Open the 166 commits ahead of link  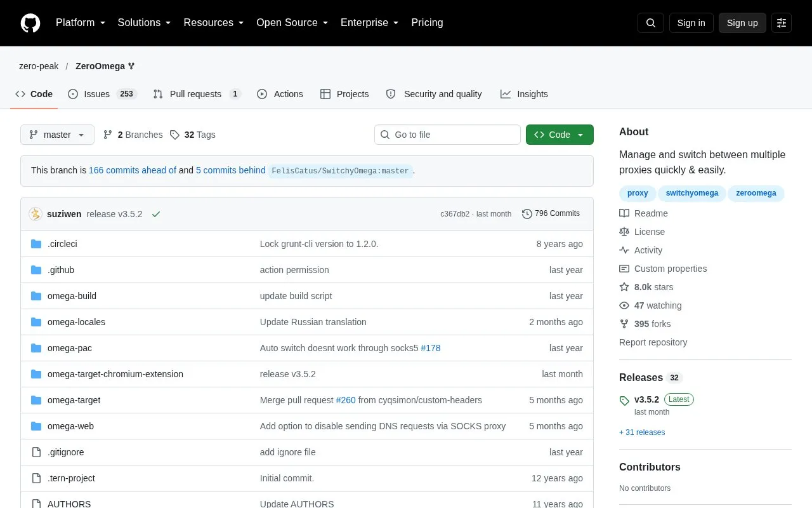click(x=133, y=170)
